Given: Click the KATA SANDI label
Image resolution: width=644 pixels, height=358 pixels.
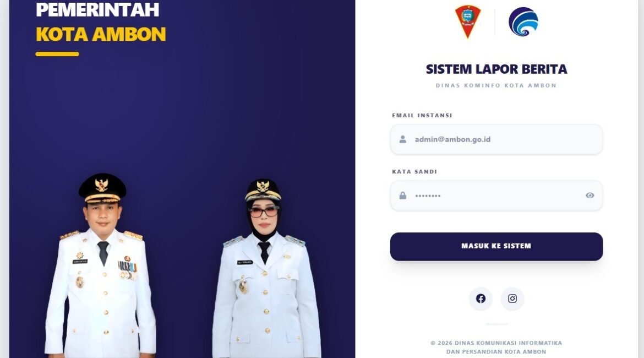Looking at the screenshot, I should click(x=414, y=172).
